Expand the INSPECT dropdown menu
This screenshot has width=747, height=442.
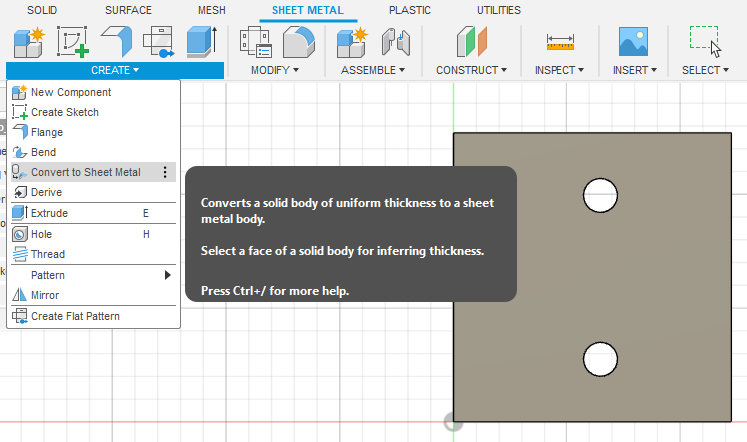(x=560, y=70)
